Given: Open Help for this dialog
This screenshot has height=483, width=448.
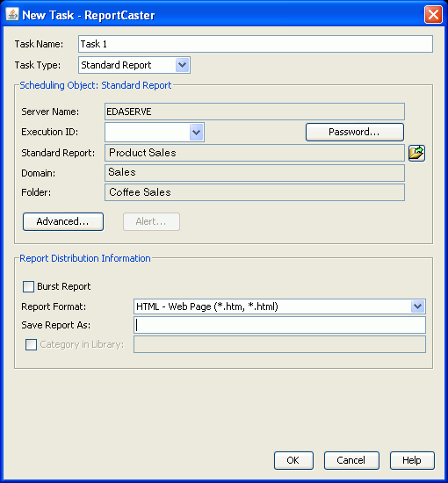Looking at the screenshot, I should click(412, 460).
